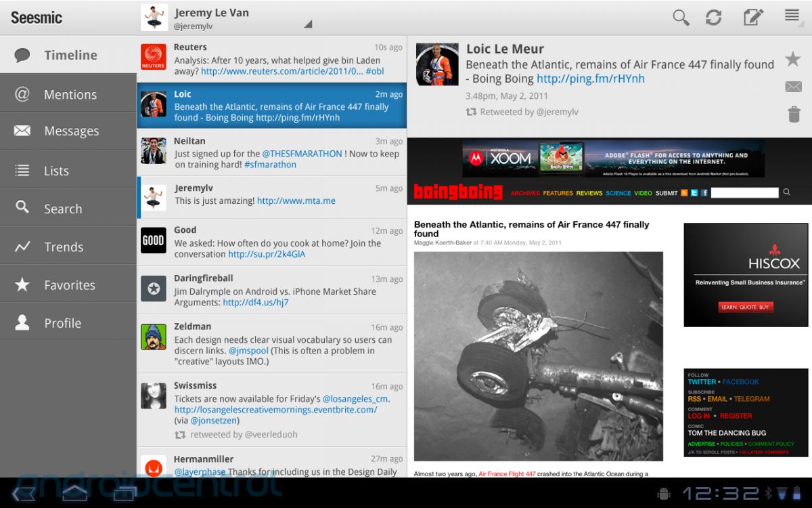Click SUBMIT in the boingboing nav
The height and width of the screenshot is (508, 812).
pyautogui.click(x=667, y=193)
